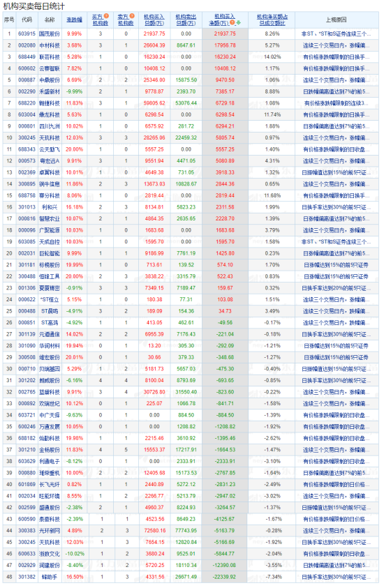Open stock code 603629 link

(x=27, y=461)
